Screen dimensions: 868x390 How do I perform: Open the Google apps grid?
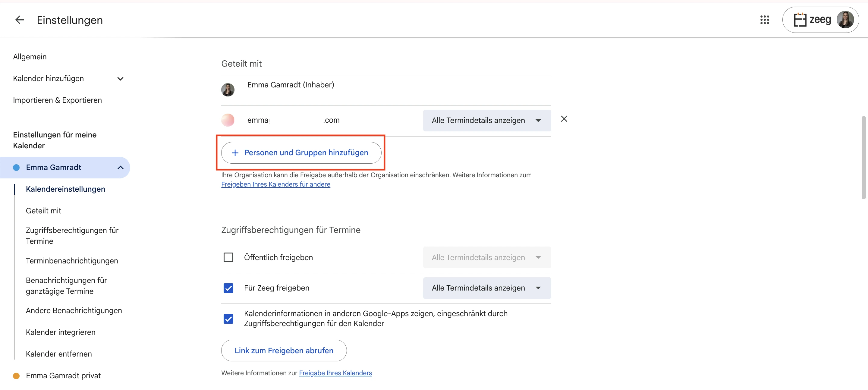(x=764, y=20)
